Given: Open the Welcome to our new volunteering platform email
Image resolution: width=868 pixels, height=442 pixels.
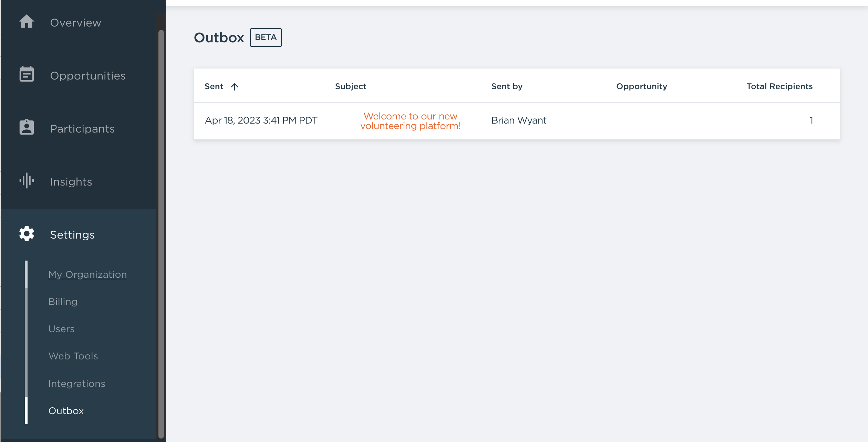Looking at the screenshot, I should click(x=410, y=121).
